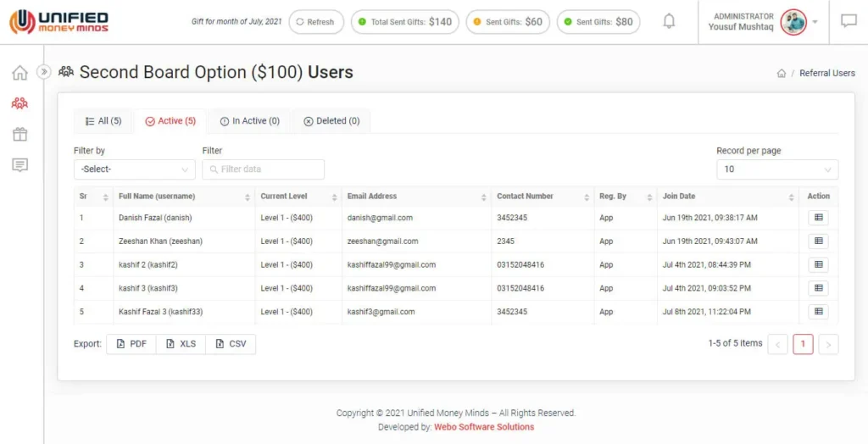Switch to the Deleted (0) tab
868x444 pixels.
click(x=331, y=121)
